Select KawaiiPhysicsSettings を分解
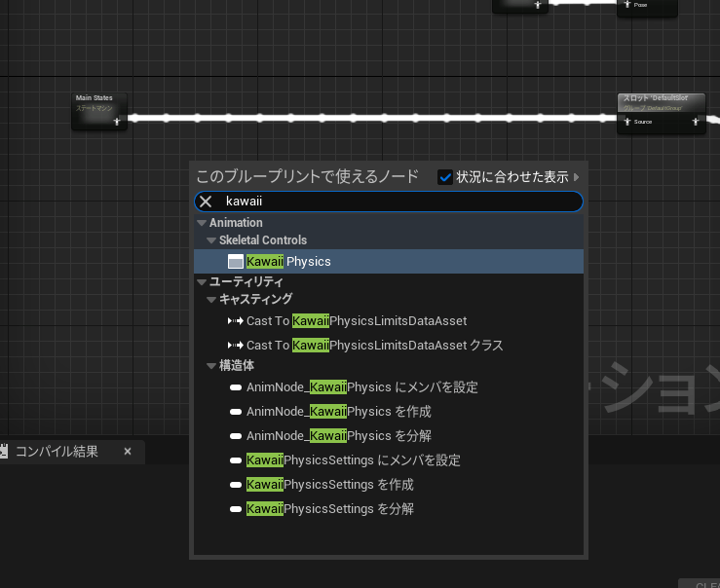 (x=389, y=509)
